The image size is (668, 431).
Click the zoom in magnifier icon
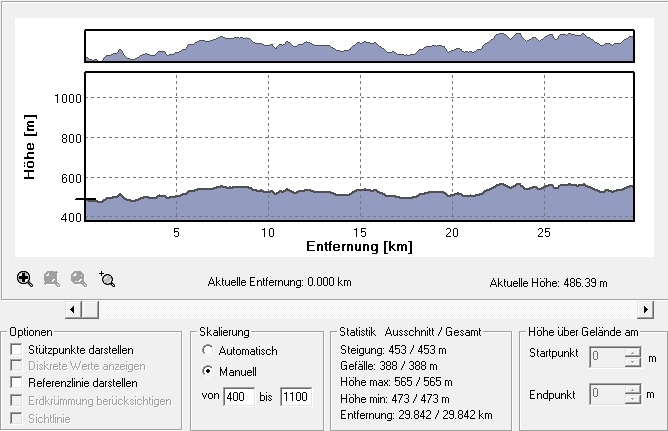tap(25, 280)
